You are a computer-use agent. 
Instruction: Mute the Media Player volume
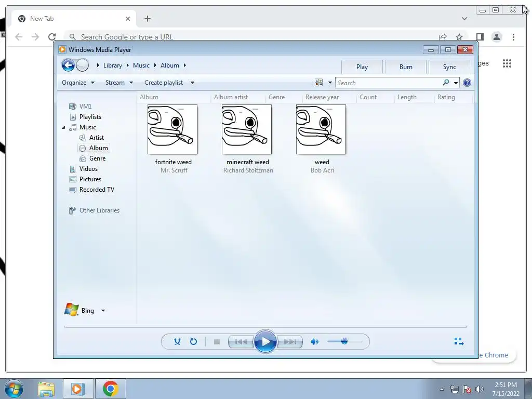(x=314, y=342)
